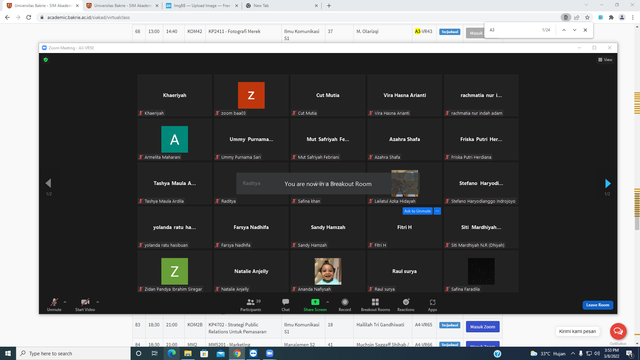Select zoom baa03 participant tile
The height and width of the screenshot is (360, 640).
click(251, 96)
